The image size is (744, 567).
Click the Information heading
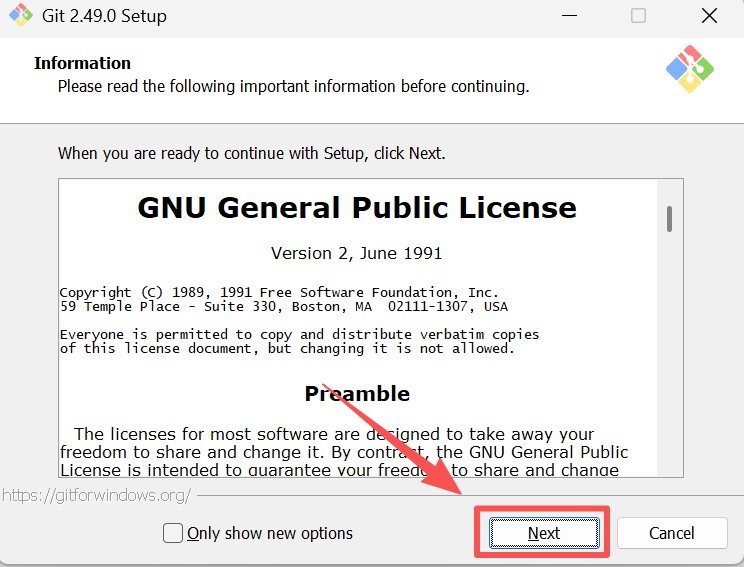point(82,63)
